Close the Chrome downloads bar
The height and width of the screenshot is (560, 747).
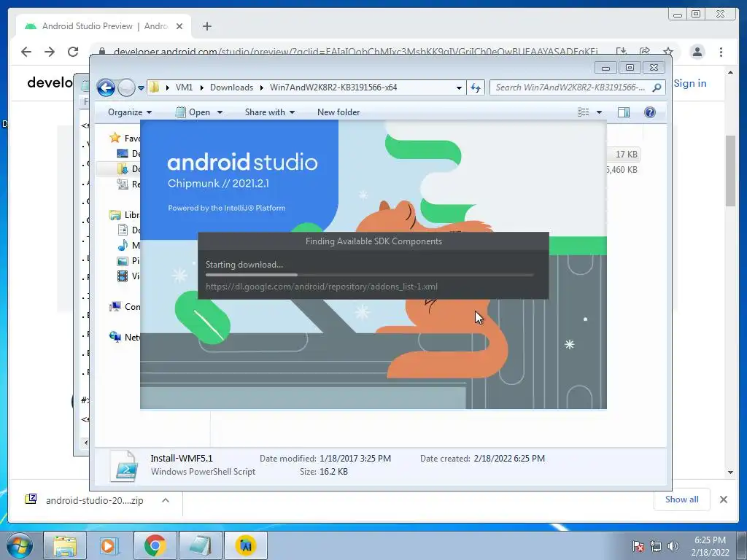point(723,499)
